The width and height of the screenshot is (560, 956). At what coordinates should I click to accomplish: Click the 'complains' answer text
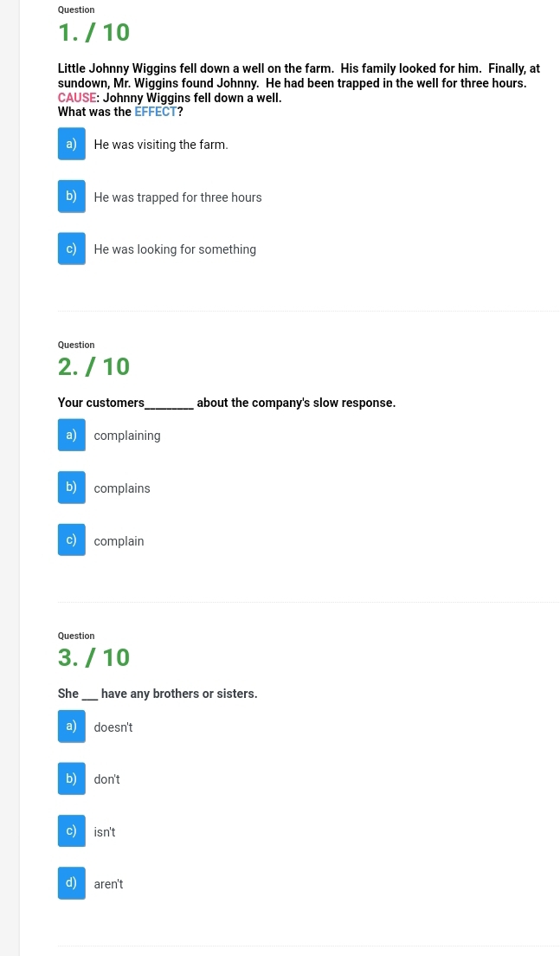click(x=122, y=488)
